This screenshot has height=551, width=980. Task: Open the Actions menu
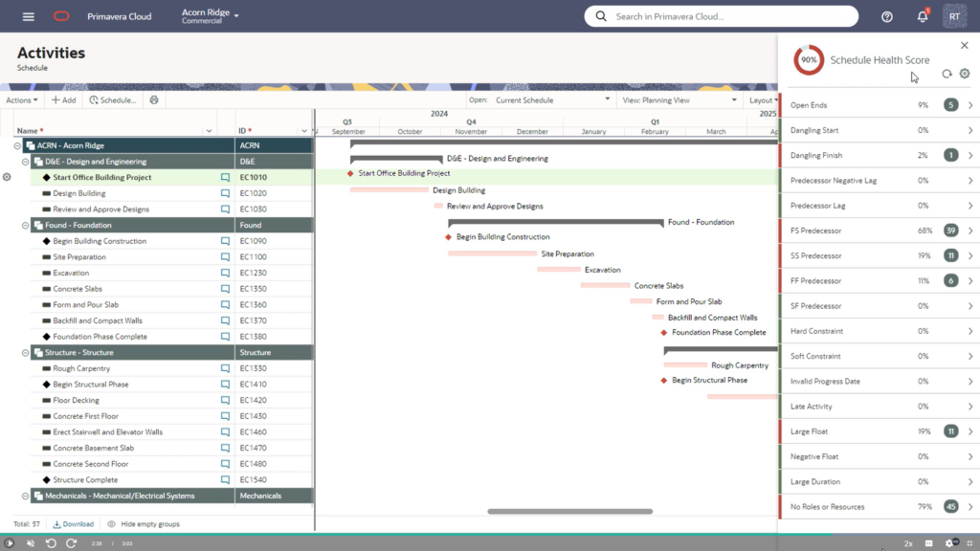tap(21, 99)
